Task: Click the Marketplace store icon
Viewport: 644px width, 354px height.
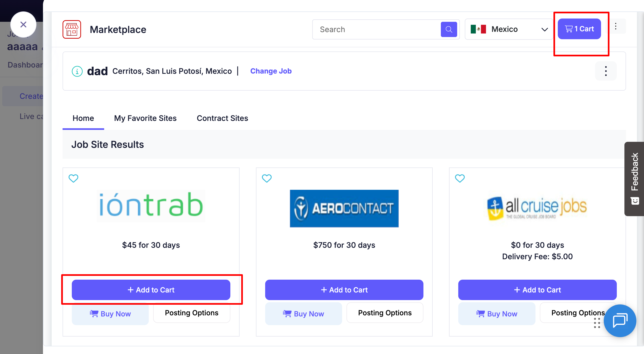Action: [72, 29]
